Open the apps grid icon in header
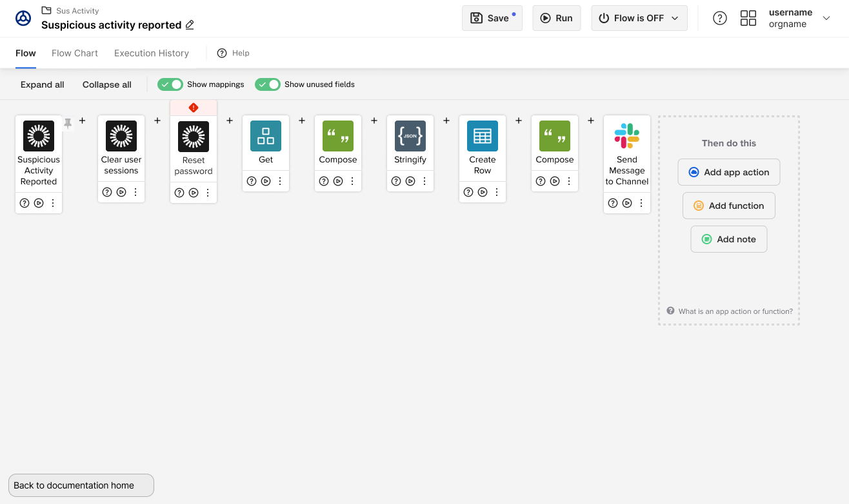The width and height of the screenshot is (849, 504). 748,18
